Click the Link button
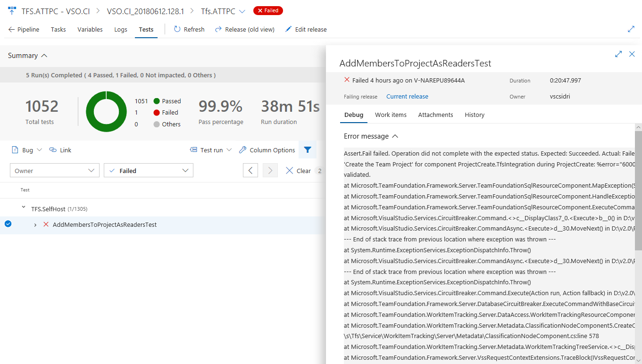The width and height of the screenshot is (642, 364). click(x=60, y=150)
